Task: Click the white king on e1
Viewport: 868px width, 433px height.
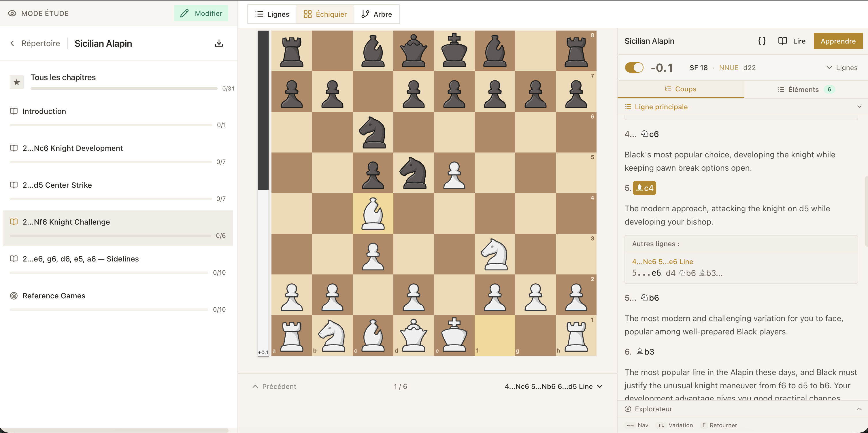Action: point(454,335)
